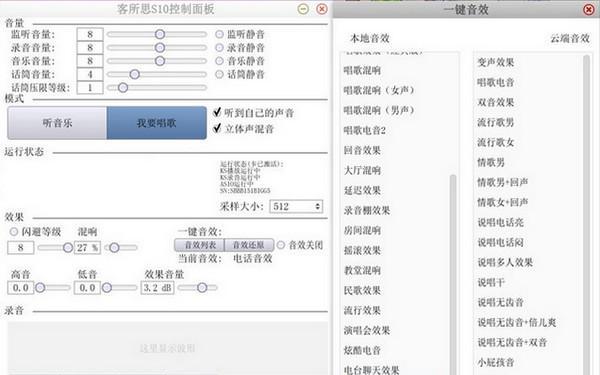Screen dimensions: 600x375
Task: Select 回音效果 local effect
Action: pos(362,150)
